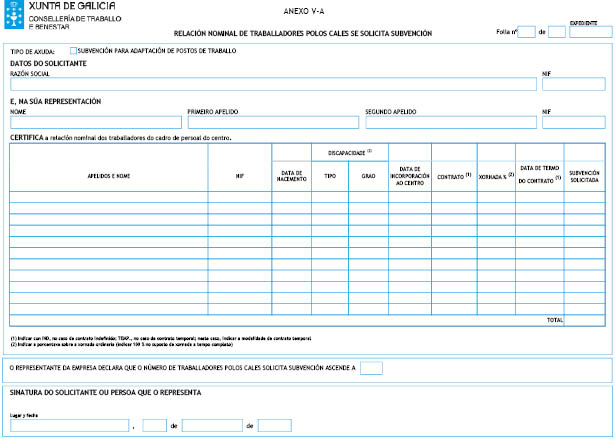Click the Xunta de Galicia shield logo
This screenshot has width=615, height=439.
14,16
